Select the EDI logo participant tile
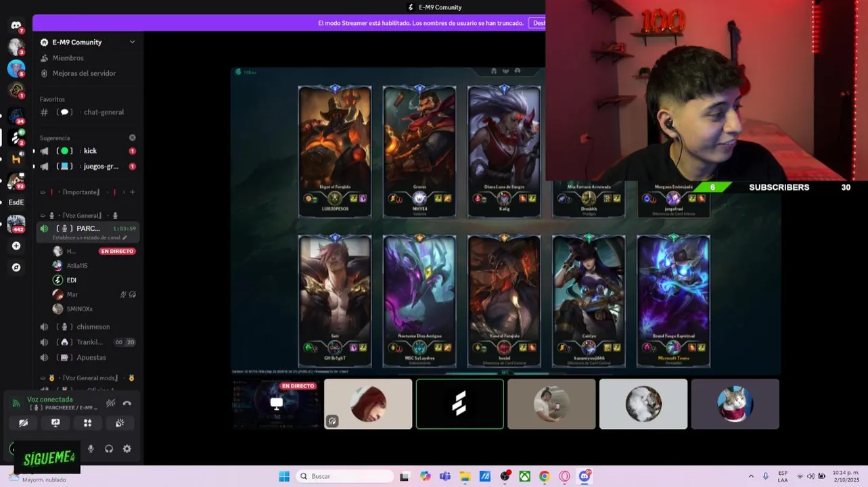 click(460, 404)
